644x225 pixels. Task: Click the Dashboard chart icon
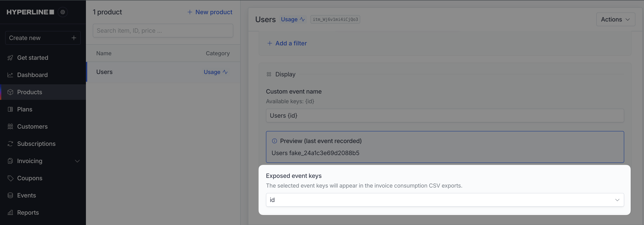coord(10,75)
